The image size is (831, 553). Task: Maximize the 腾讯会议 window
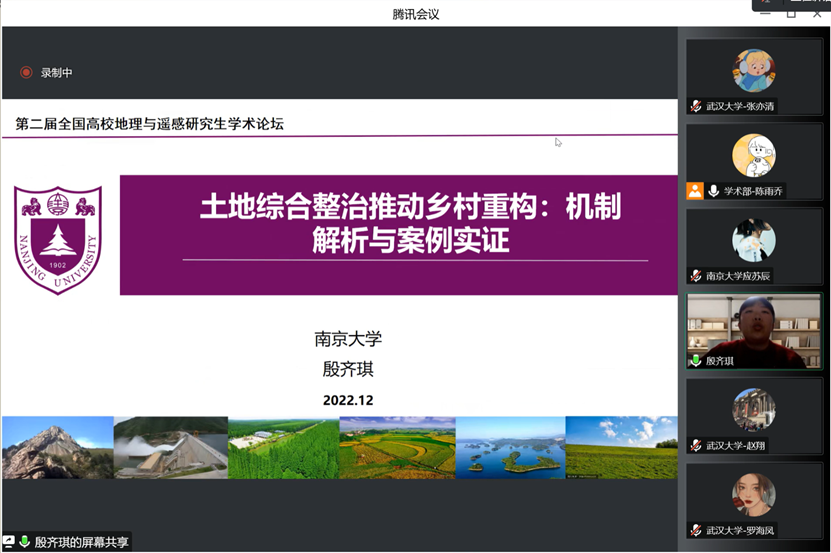point(790,13)
